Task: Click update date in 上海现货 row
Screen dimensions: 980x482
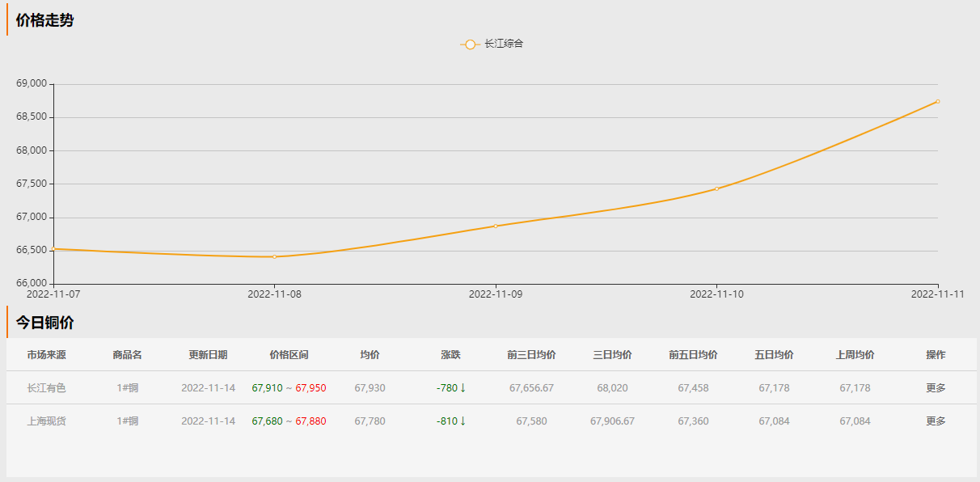Action: 208,421
